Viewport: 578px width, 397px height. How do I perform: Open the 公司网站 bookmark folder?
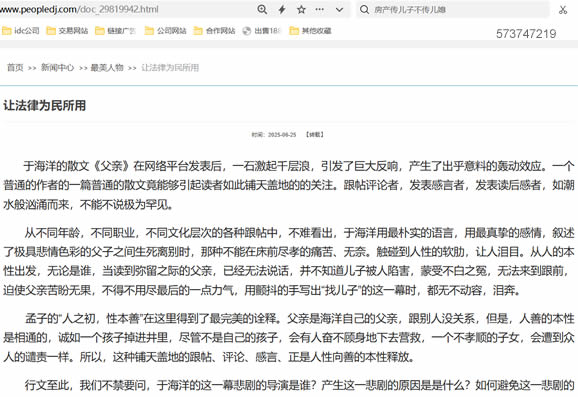pyautogui.click(x=166, y=31)
